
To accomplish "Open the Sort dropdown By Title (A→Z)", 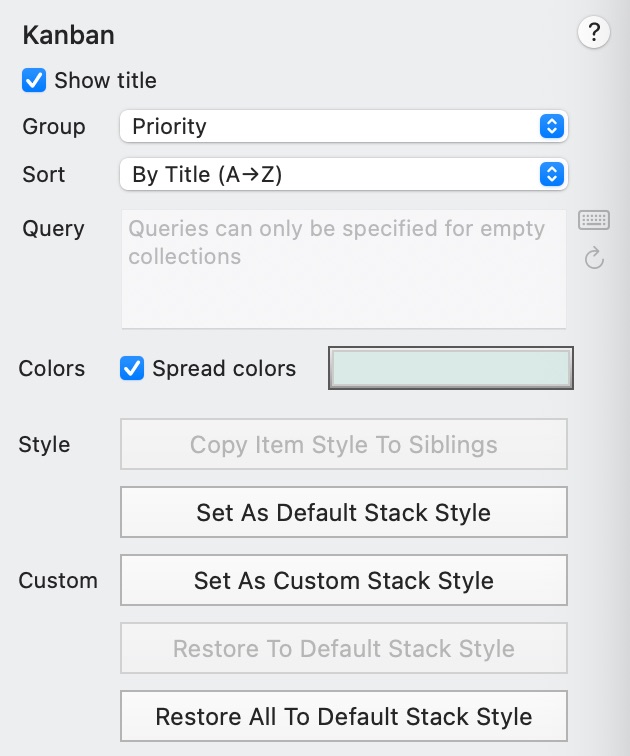I will click(344, 174).
